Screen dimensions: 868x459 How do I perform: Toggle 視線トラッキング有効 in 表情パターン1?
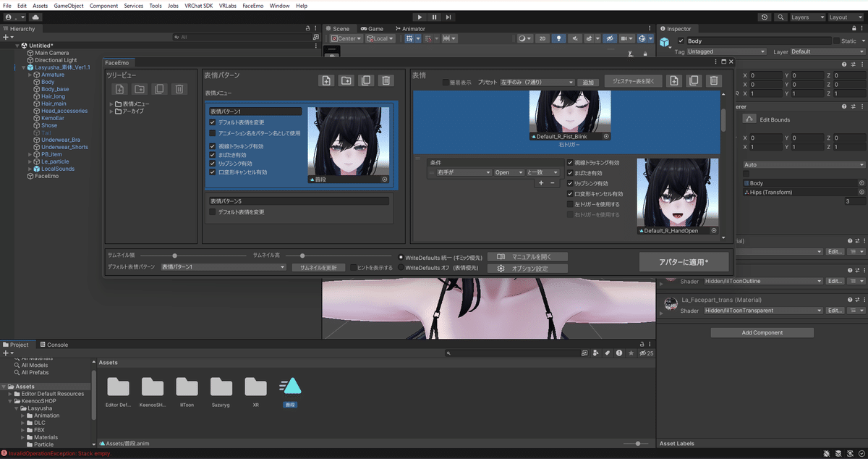[x=213, y=146]
